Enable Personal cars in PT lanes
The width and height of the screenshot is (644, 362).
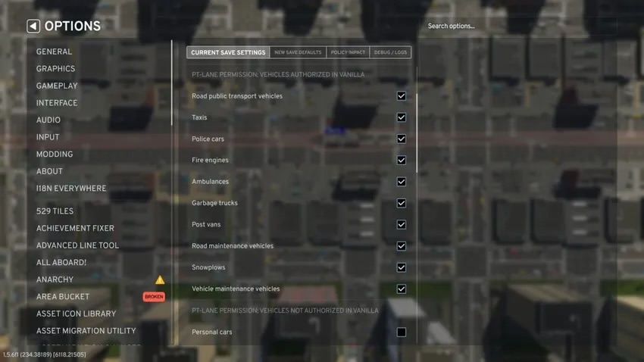click(x=401, y=332)
